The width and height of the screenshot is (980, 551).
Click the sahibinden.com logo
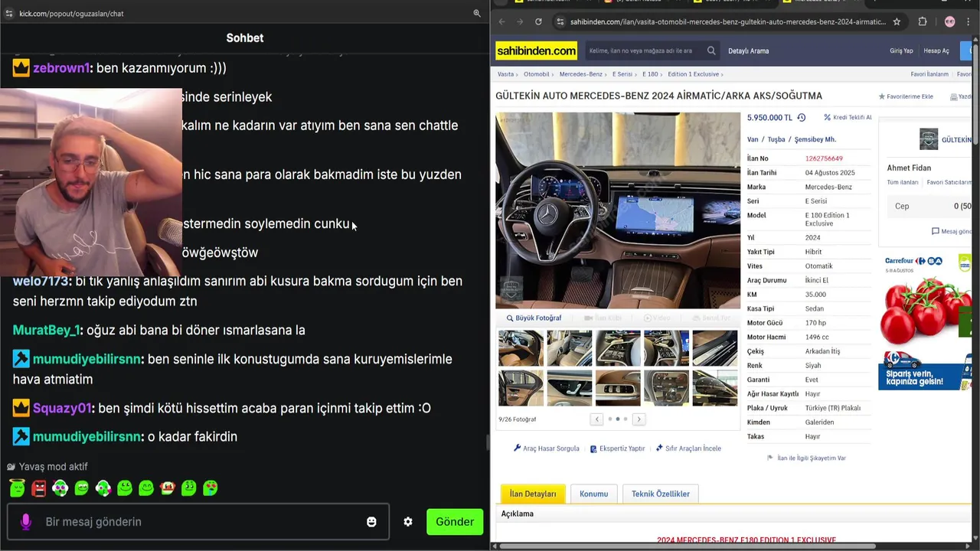click(x=536, y=51)
